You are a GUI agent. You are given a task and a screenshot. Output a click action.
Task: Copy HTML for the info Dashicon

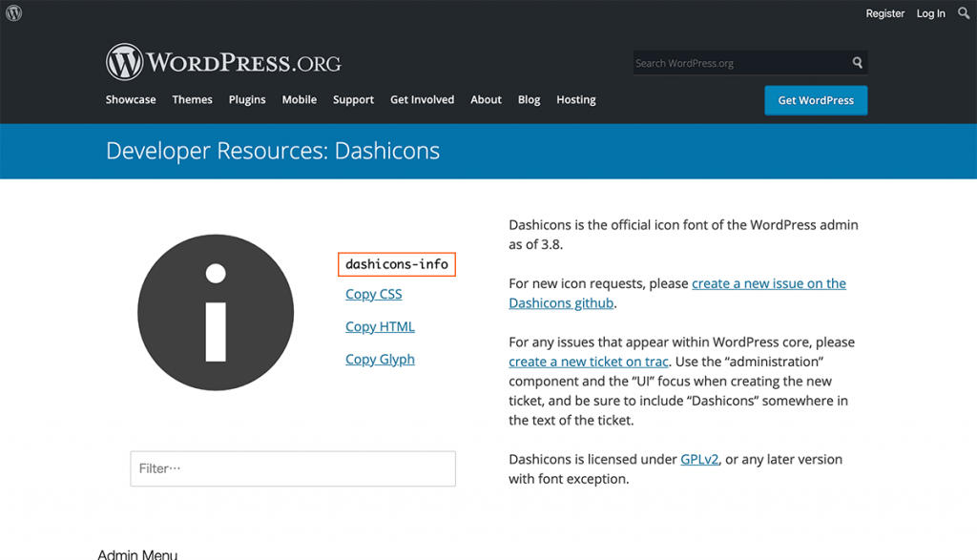tap(380, 326)
